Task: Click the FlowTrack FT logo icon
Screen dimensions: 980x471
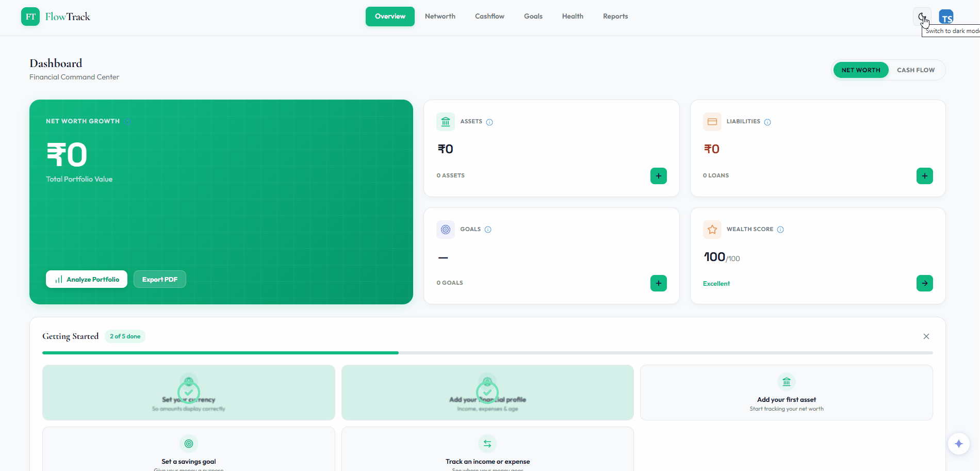Action: (30, 17)
